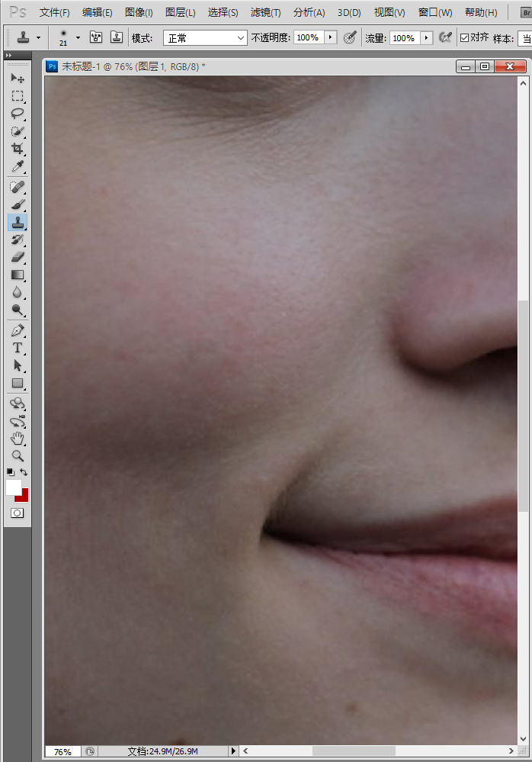Click the opacity value field
The image size is (532, 762).
[309, 37]
